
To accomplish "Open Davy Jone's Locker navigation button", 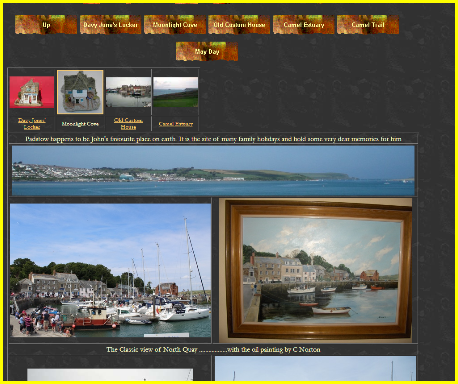I will tap(110, 25).
